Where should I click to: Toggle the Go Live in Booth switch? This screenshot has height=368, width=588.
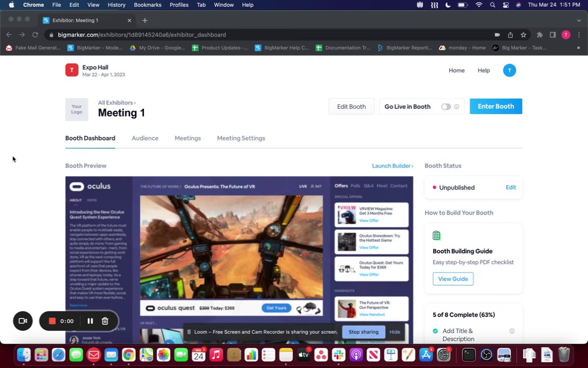coord(446,107)
